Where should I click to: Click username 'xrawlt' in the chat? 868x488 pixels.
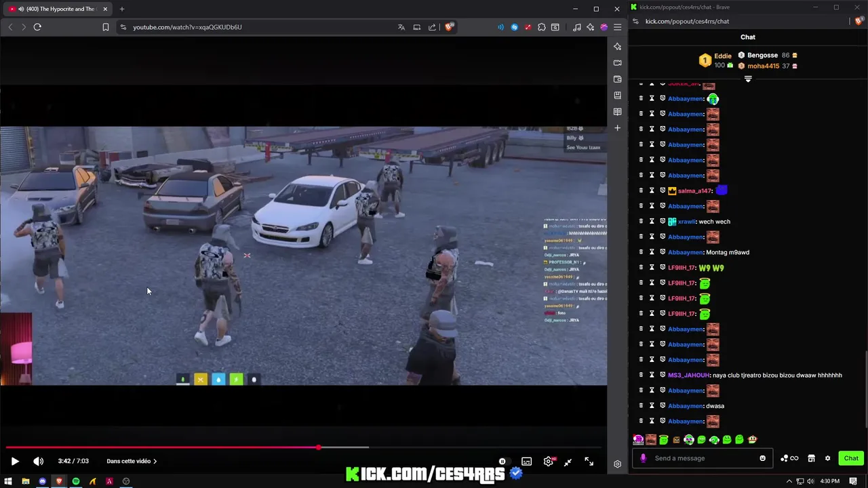(x=686, y=222)
